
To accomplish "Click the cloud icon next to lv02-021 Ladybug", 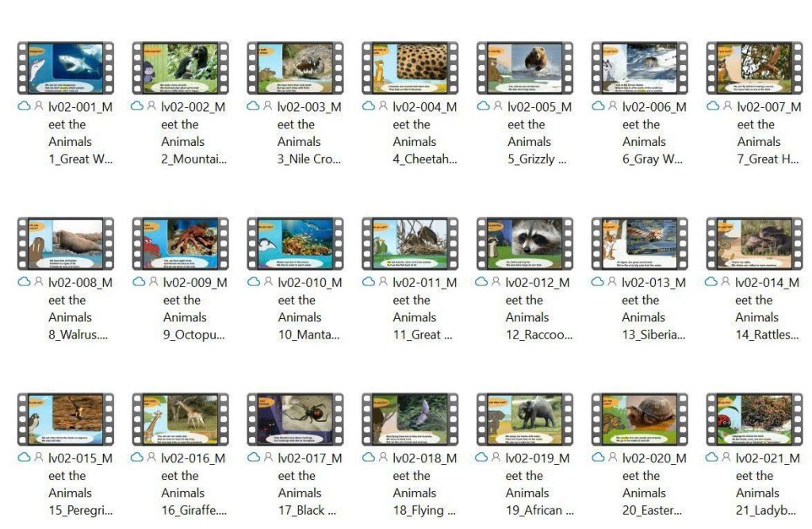I will (712, 458).
